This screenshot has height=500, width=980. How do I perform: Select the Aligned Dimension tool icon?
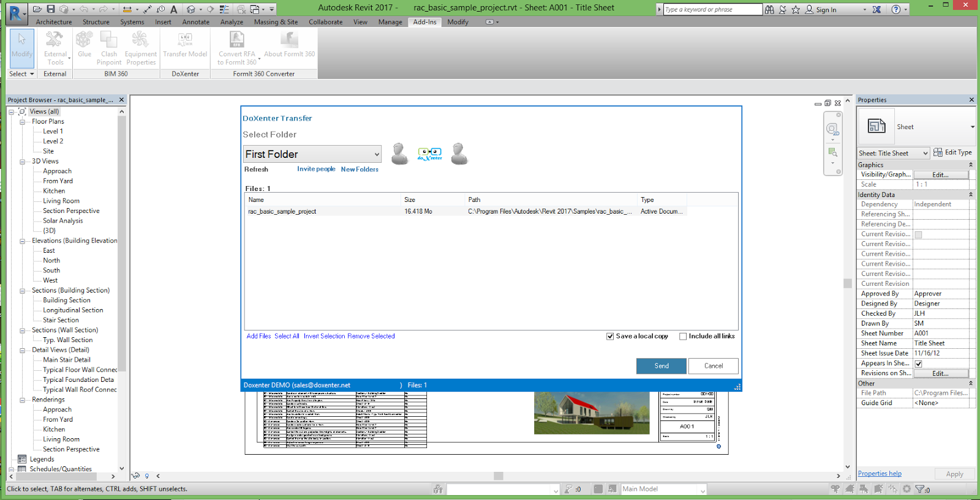148,9
